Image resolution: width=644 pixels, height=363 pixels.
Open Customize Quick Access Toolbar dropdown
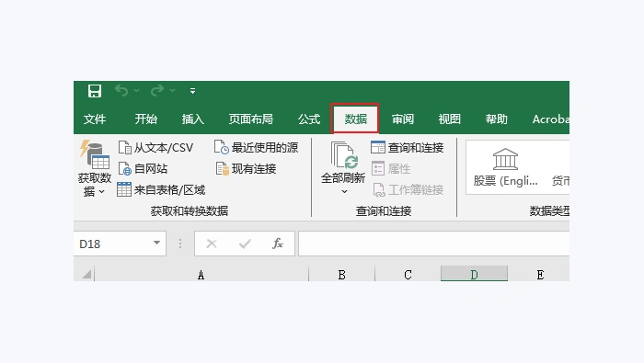(192, 91)
